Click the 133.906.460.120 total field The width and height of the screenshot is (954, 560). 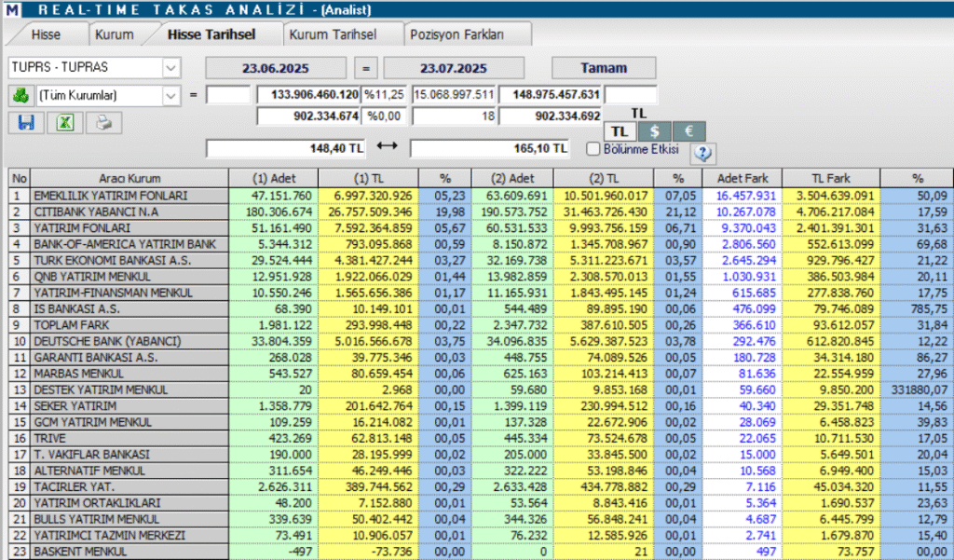(308, 95)
